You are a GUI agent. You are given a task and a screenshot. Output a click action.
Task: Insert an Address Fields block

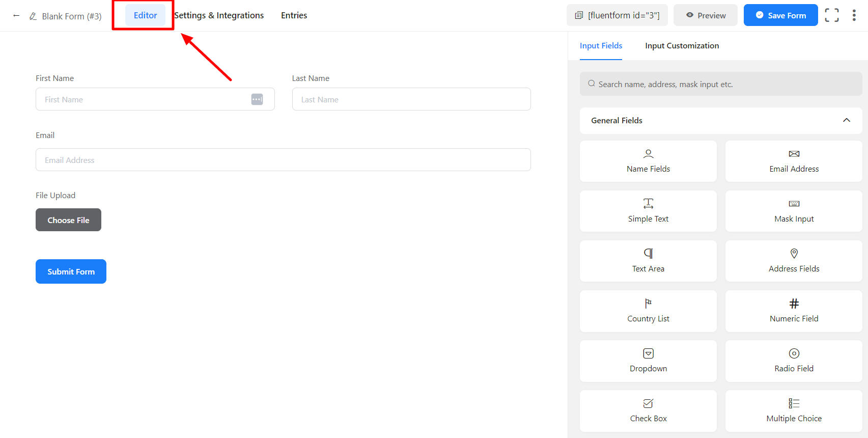pyautogui.click(x=793, y=261)
